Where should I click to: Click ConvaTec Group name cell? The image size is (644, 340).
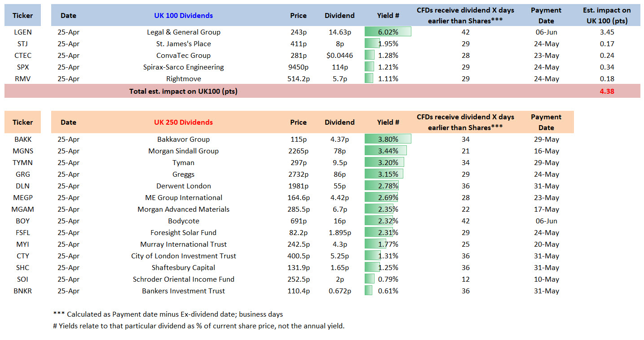[x=183, y=55]
